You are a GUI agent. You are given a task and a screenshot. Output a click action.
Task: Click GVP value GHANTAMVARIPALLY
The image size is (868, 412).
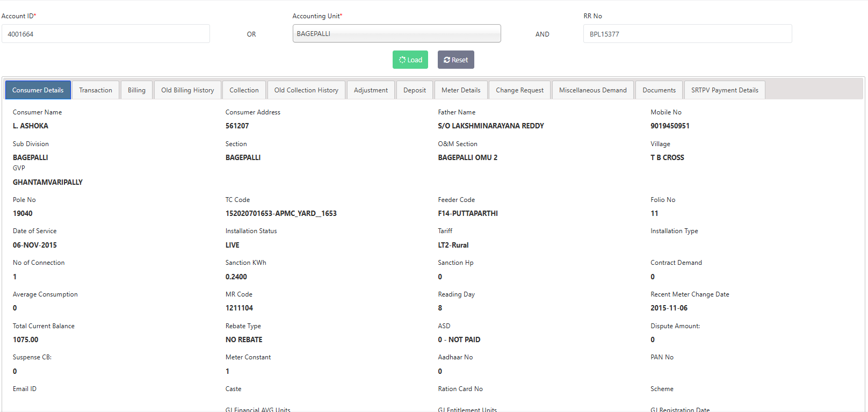pos(48,182)
